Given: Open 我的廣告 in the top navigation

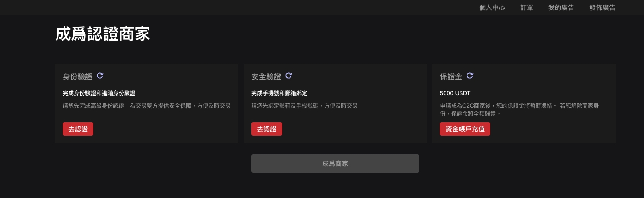Looking at the screenshot, I should (x=561, y=7).
